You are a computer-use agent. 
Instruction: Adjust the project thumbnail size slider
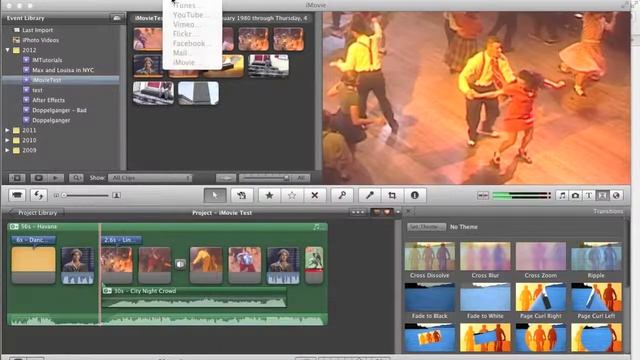85,196
